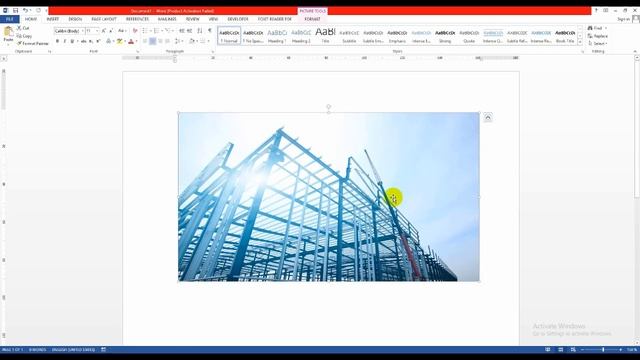
Task: Click the zoom in plus button
Action: coord(621,350)
